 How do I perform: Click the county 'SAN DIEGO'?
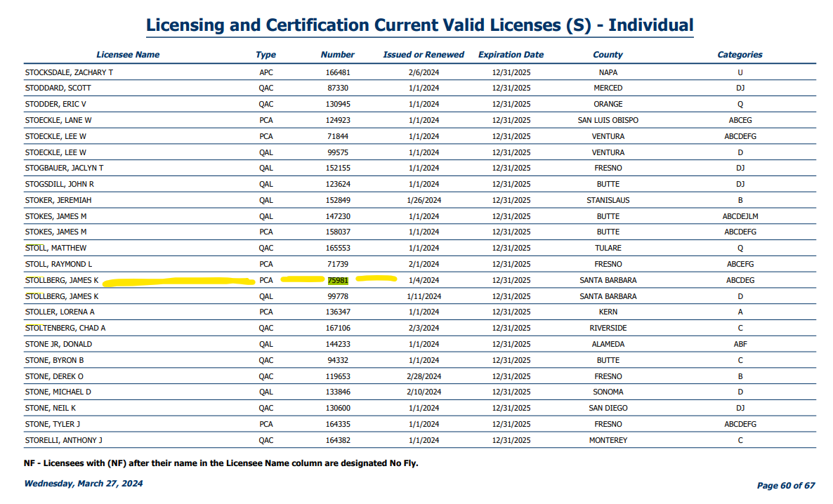click(608, 409)
